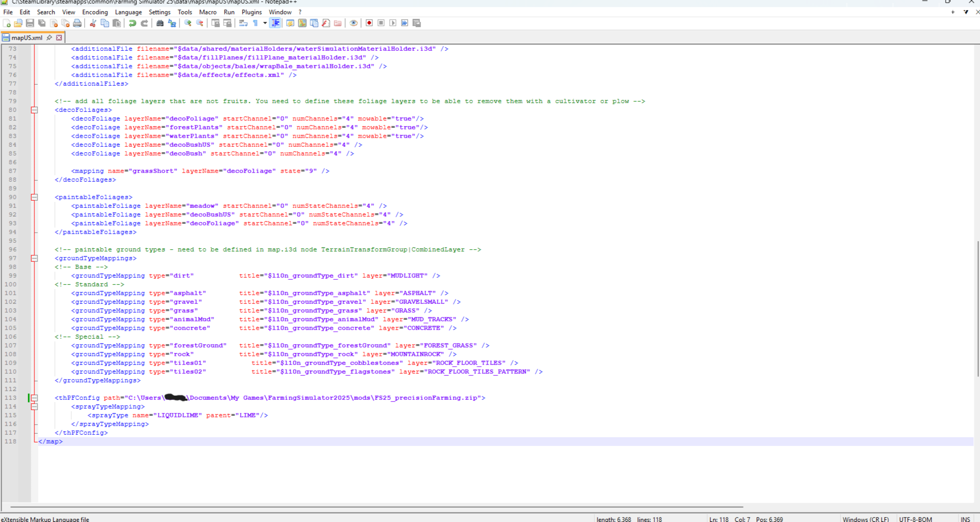Cut selection with the scissors icon

(x=93, y=23)
